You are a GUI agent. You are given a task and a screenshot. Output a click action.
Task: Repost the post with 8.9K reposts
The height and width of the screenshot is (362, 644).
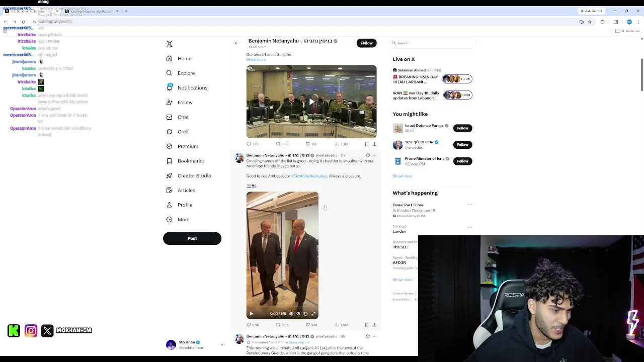(282, 325)
